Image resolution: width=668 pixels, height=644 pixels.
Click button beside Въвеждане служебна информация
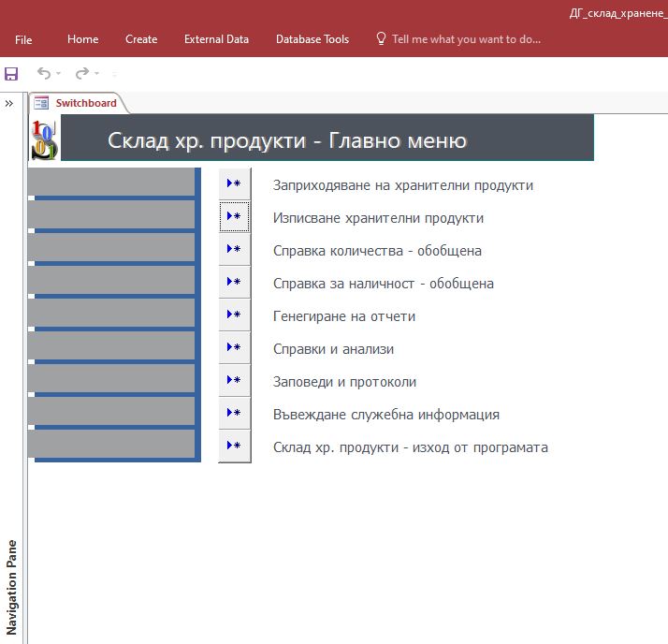[234, 413]
